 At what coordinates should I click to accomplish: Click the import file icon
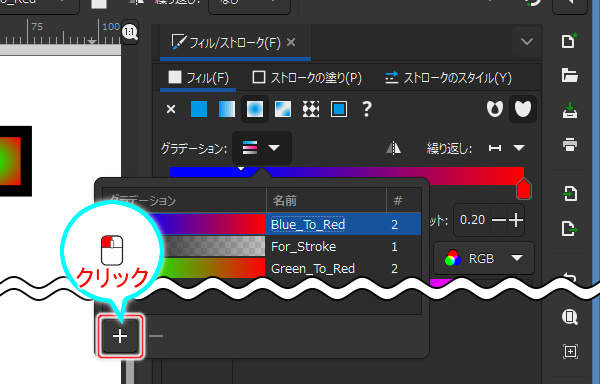click(570, 194)
